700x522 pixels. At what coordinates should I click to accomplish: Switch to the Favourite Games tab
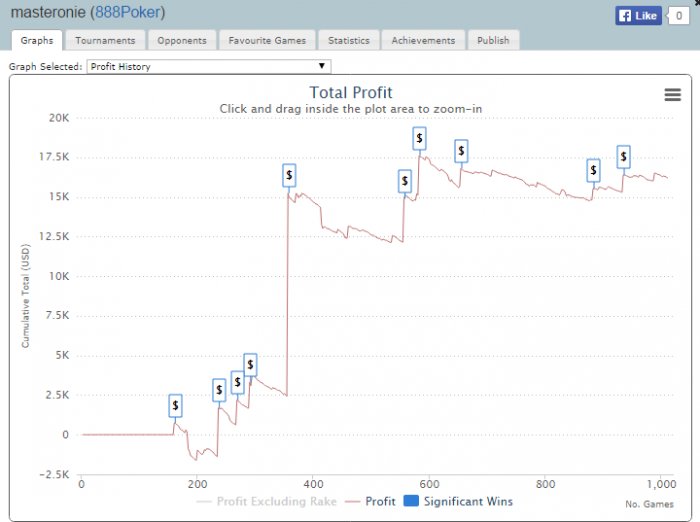(267, 40)
